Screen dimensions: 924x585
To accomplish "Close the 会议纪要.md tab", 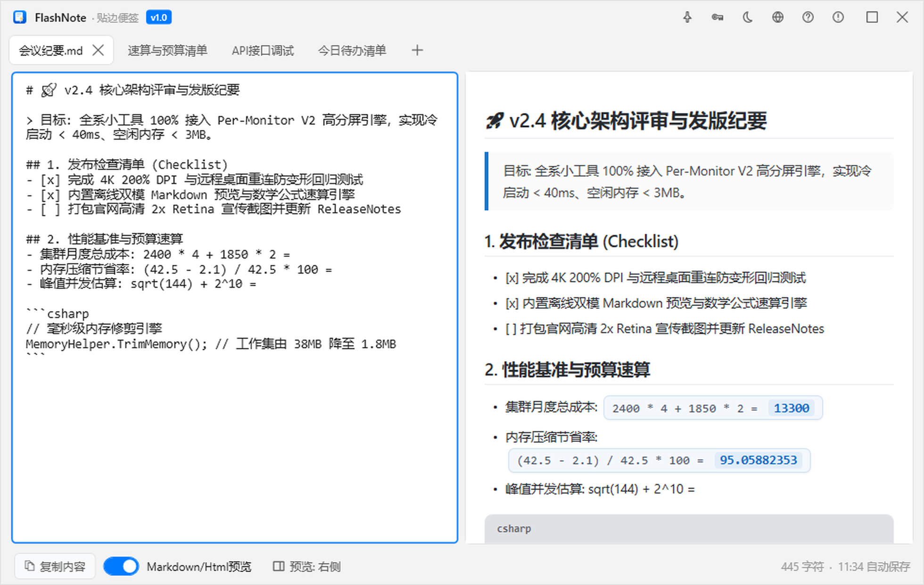I will point(98,50).
